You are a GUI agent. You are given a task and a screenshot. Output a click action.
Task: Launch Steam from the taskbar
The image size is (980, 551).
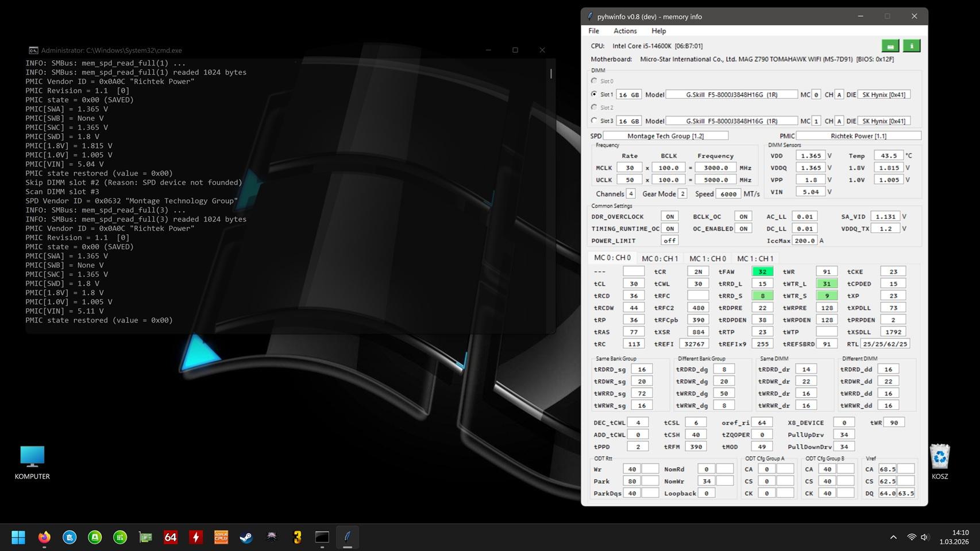[x=246, y=537]
